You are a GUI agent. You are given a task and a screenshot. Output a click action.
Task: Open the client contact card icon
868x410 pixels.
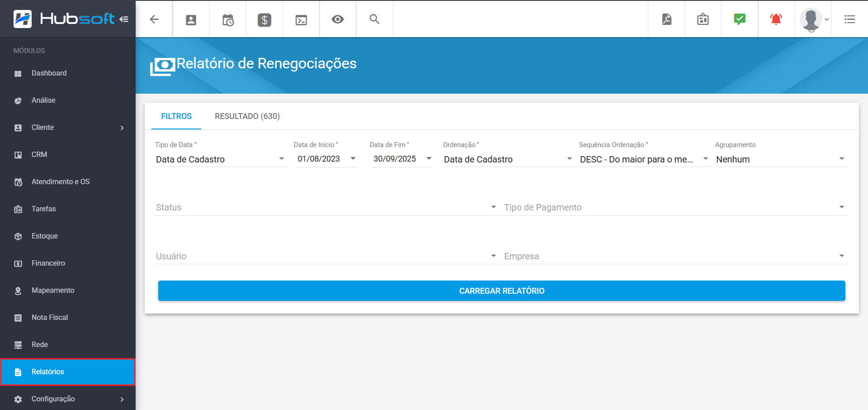[191, 19]
